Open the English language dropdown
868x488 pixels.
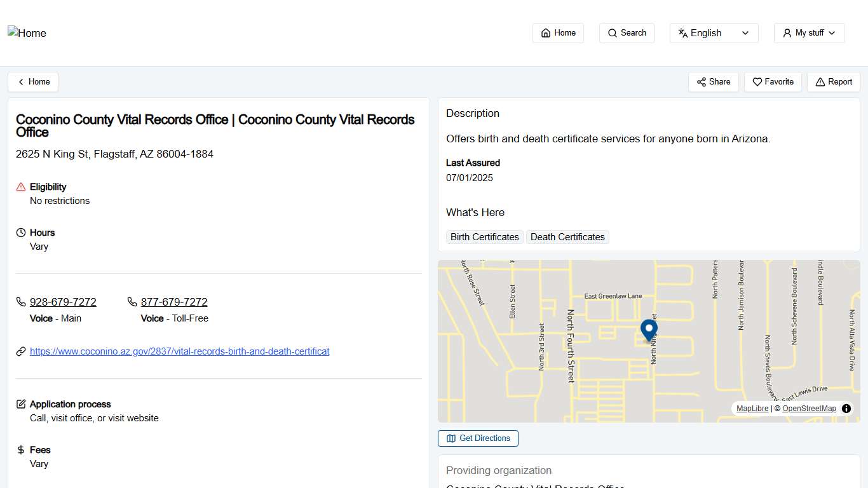click(714, 32)
